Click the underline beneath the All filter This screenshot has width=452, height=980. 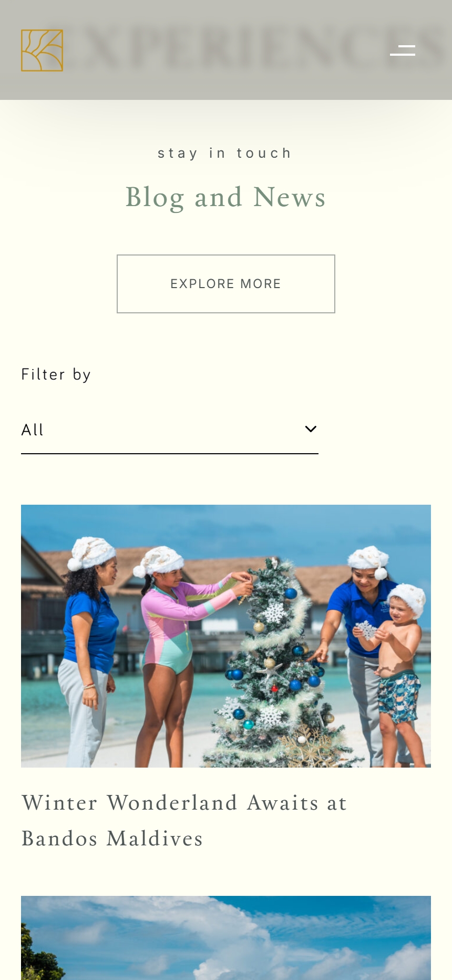170,453
